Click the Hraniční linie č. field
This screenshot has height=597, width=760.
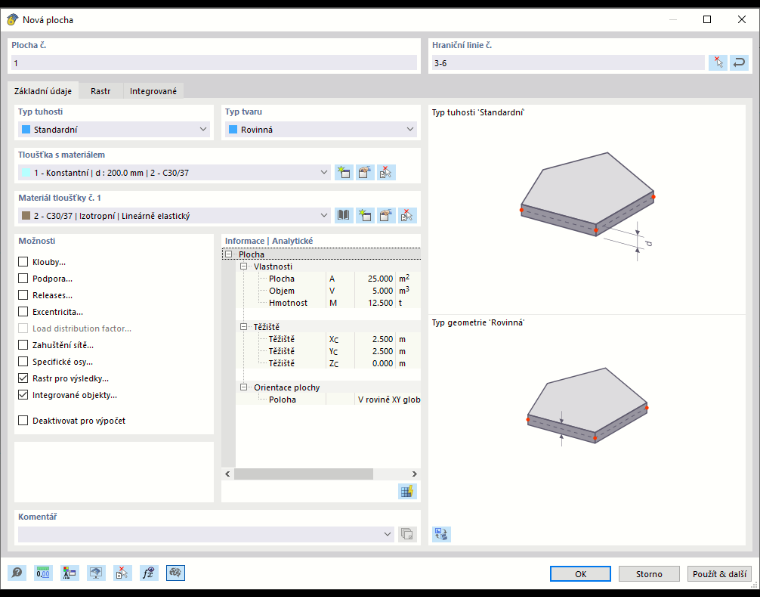568,63
